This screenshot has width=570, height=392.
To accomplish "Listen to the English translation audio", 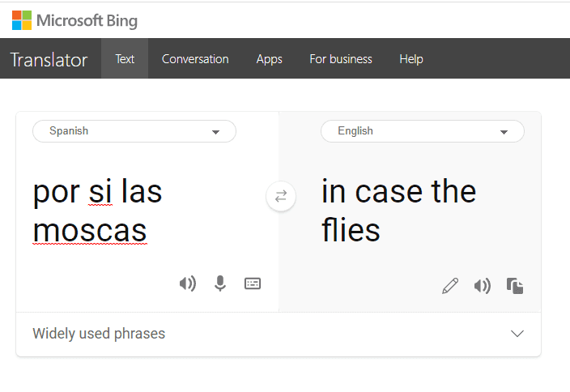I will point(483,286).
